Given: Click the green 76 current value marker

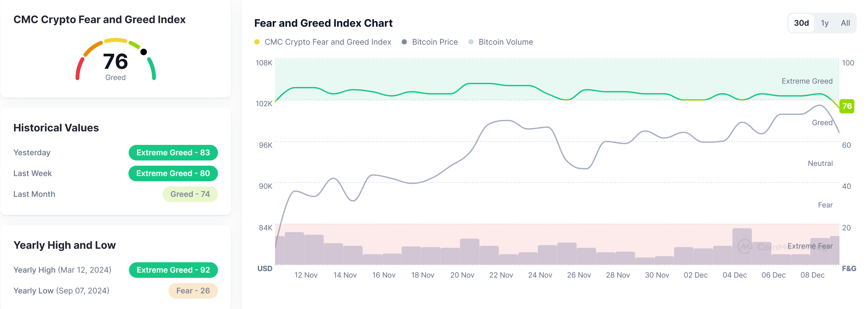Looking at the screenshot, I should coord(847,106).
